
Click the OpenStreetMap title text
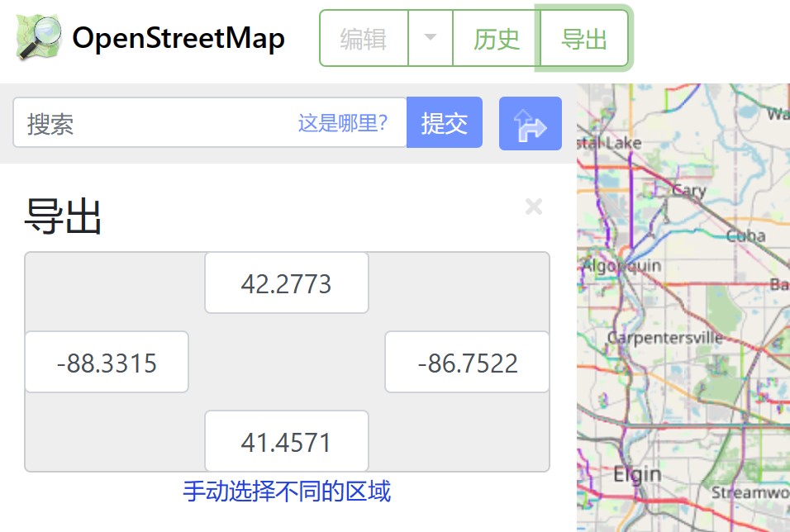[178, 38]
